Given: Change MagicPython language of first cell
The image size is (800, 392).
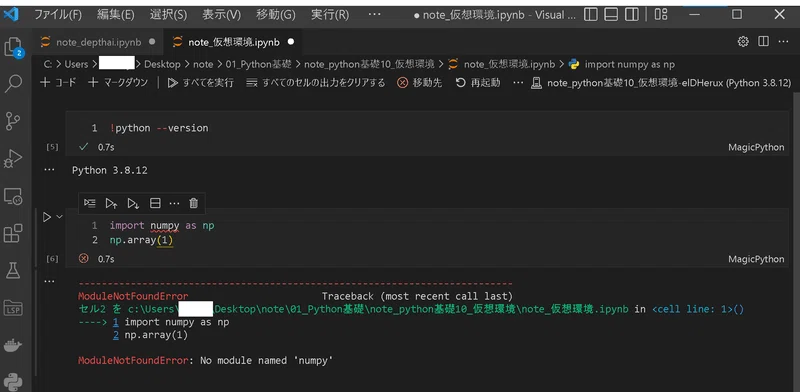Looking at the screenshot, I should (x=756, y=148).
